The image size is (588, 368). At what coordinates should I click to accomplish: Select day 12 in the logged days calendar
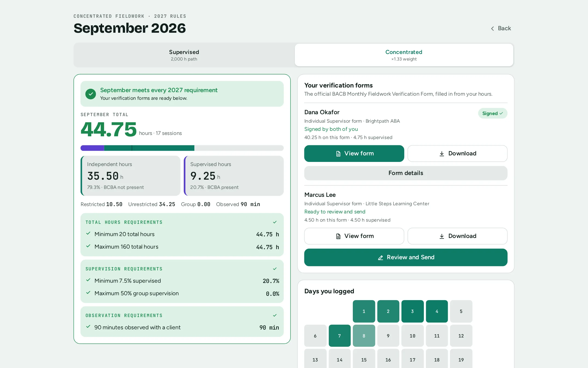[x=461, y=336]
